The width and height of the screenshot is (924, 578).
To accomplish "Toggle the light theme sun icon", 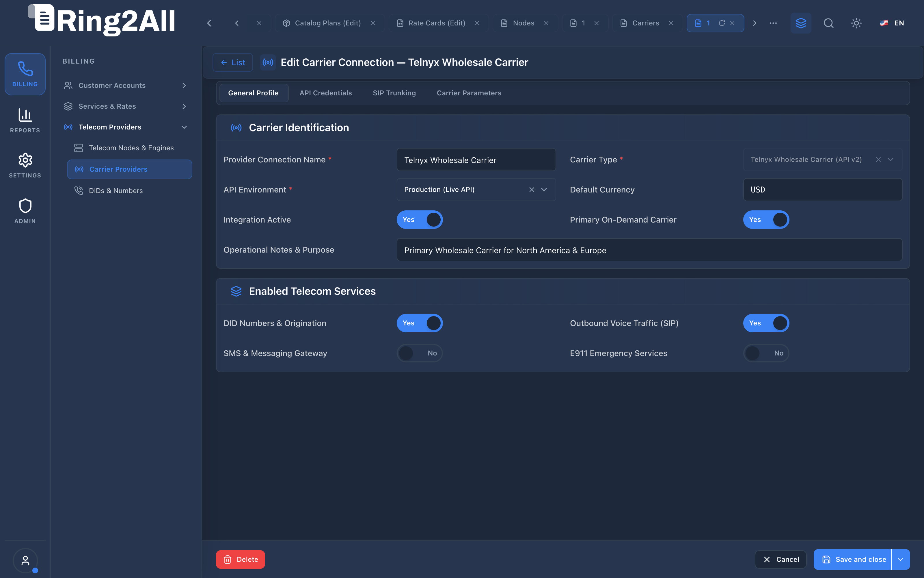I will (x=856, y=23).
